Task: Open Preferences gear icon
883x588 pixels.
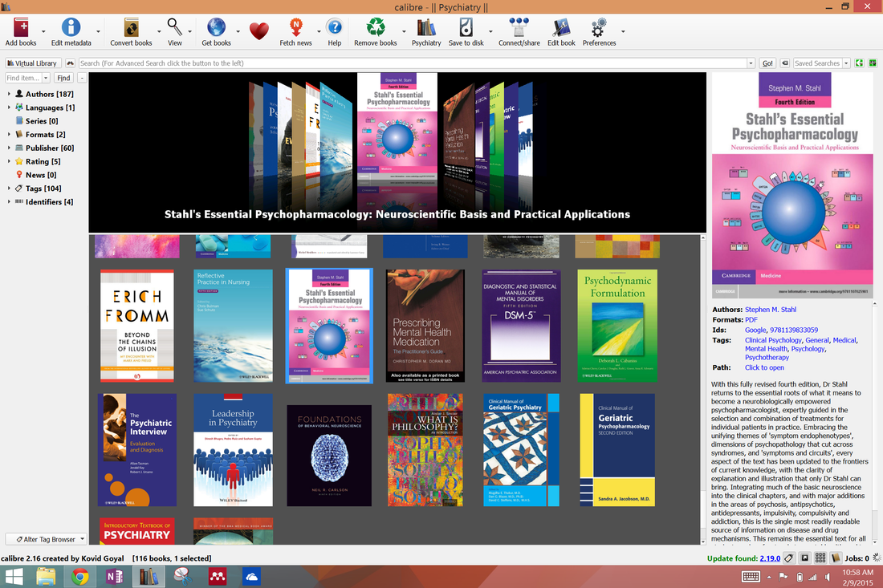Action: click(x=599, y=27)
